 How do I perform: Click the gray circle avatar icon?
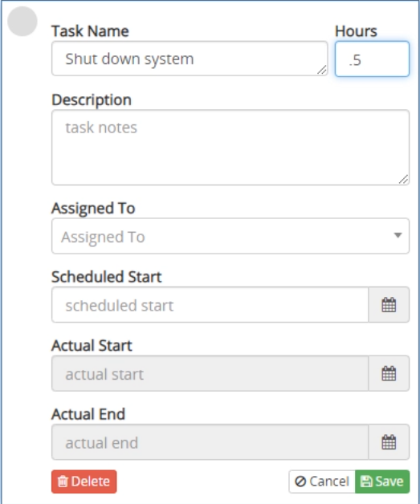click(22, 21)
